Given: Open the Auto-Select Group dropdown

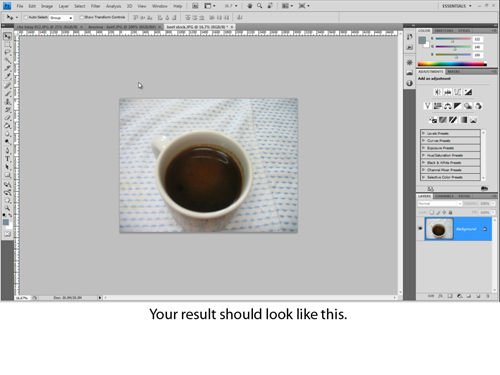Looking at the screenshot, I should 61,18.
